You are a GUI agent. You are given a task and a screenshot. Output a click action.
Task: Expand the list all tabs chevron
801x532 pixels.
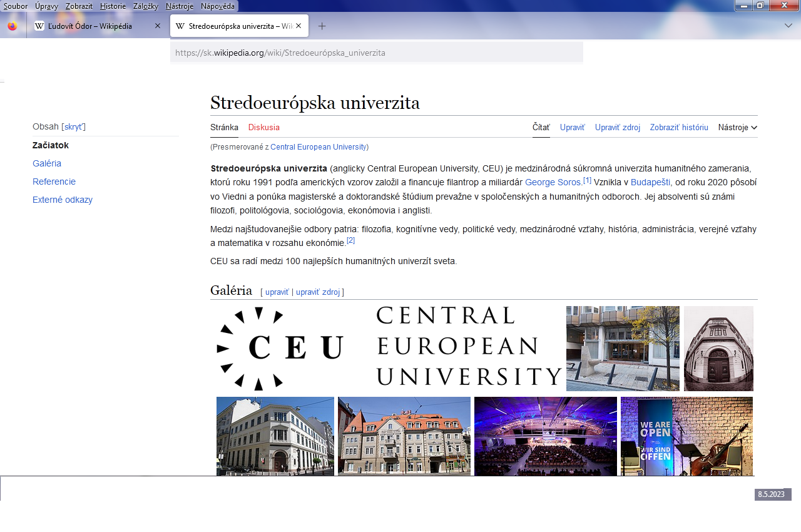tap(788, 26)
